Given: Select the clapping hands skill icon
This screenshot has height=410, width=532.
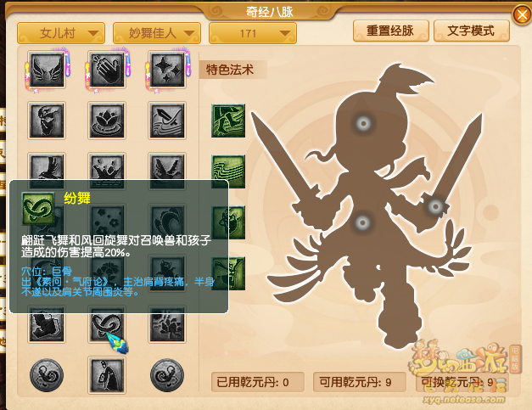Looking at the screenshot, I should 107,70.
